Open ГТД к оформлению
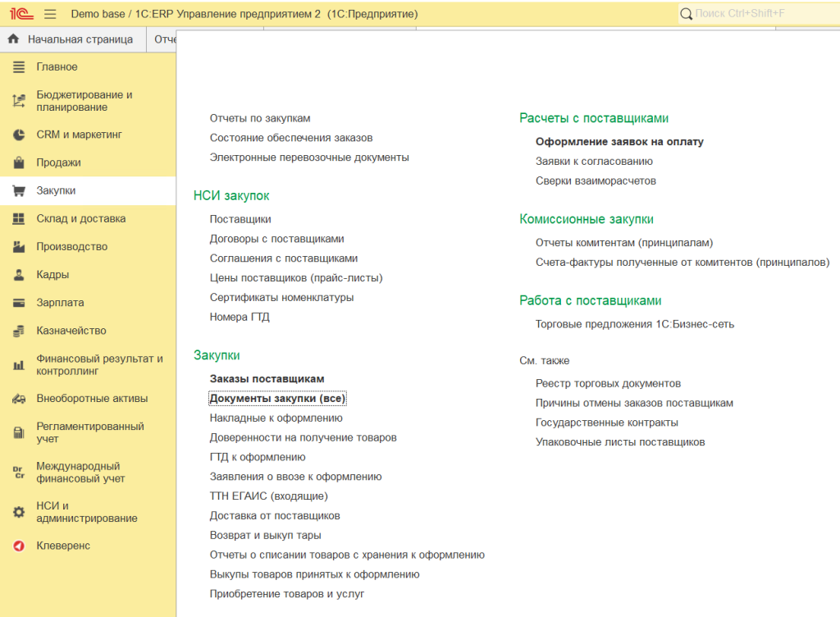840x617 pixels. (x=257, y=457)
